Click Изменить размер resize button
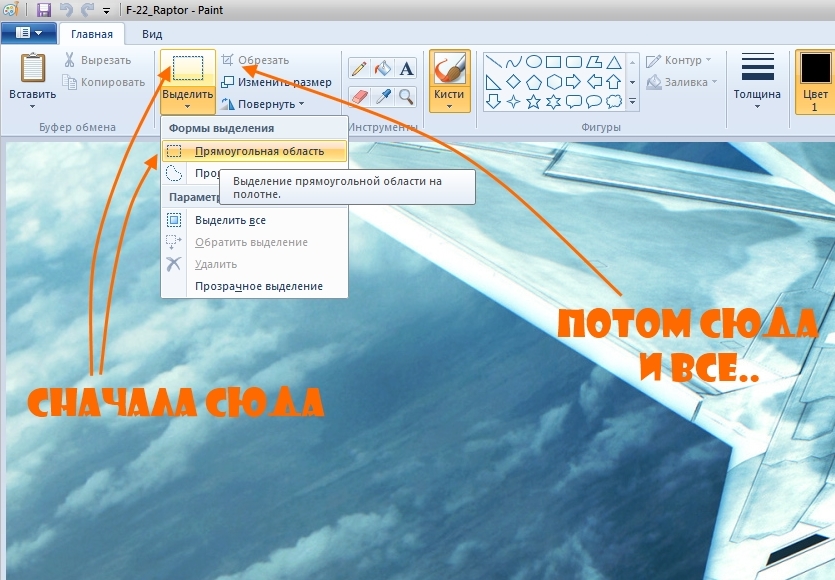This screenshot has width=835, height=580. 276,82
